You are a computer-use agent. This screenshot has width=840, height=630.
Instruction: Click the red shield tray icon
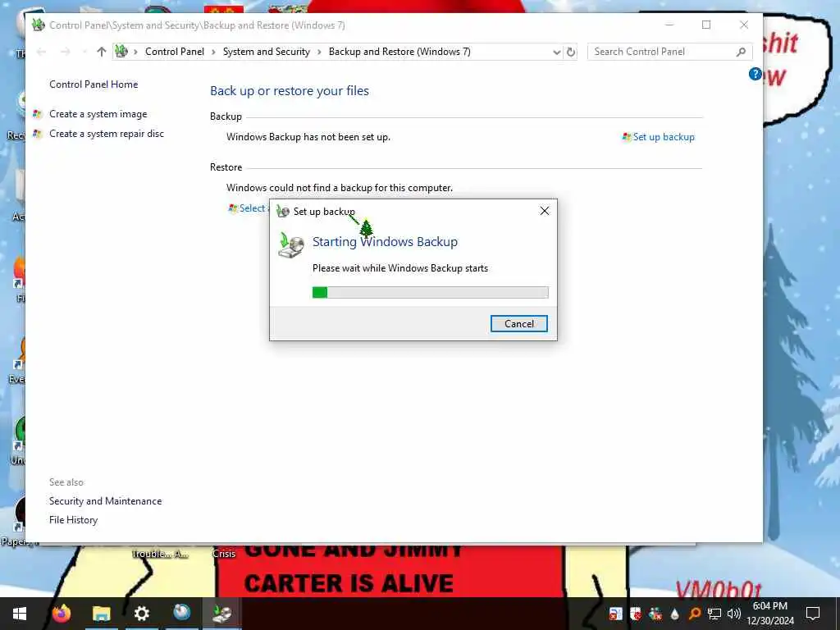tap(636, 614)
